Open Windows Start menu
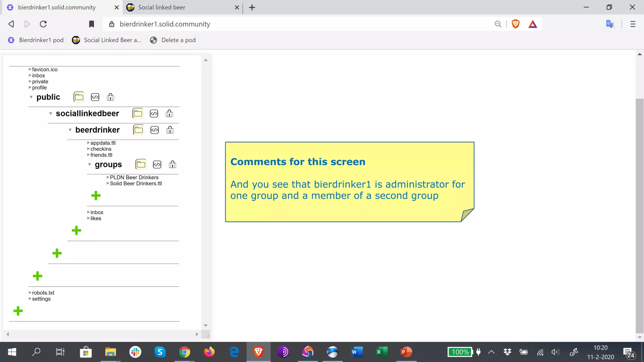The height and width of the screenshot is (362, 644). [x=12, y=352]
